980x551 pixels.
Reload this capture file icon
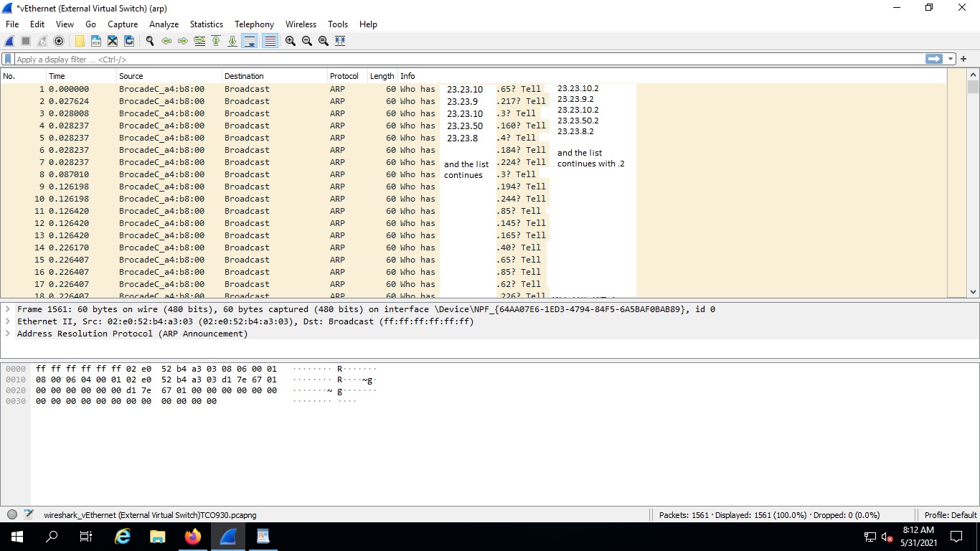[129, 41]
